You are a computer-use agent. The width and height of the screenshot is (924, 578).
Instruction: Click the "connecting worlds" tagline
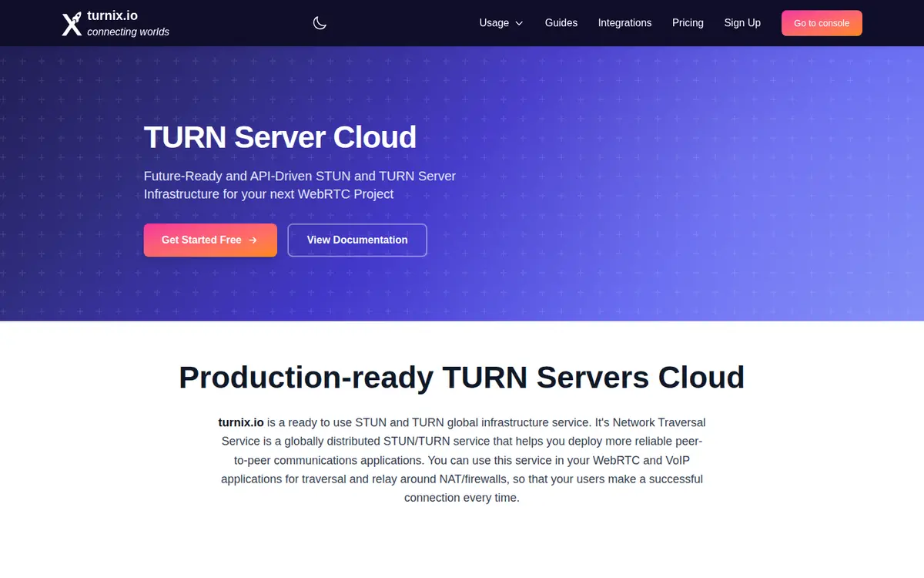point(128,32)
